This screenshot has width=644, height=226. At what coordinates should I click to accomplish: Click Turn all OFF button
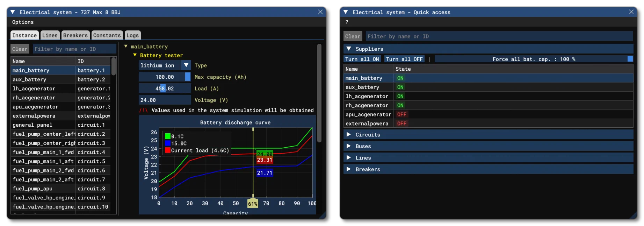[404, 59]
